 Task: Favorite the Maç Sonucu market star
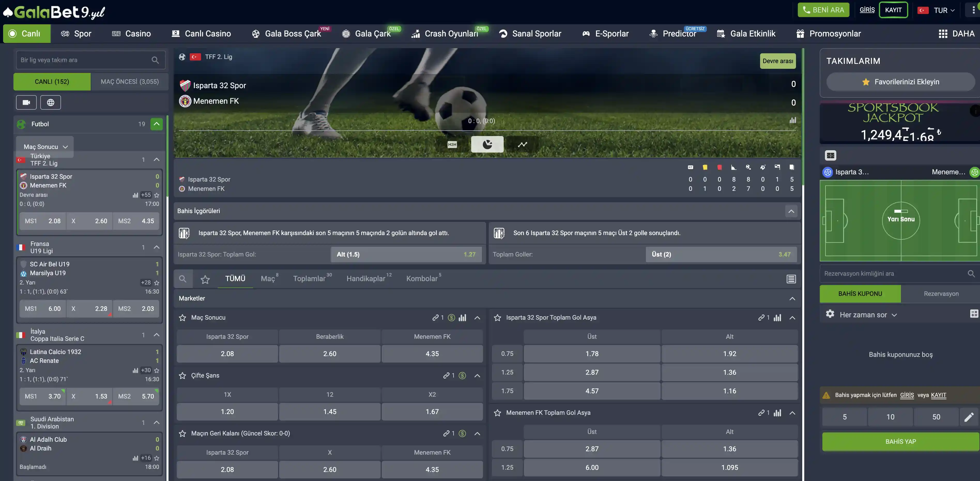coord(183,317)
